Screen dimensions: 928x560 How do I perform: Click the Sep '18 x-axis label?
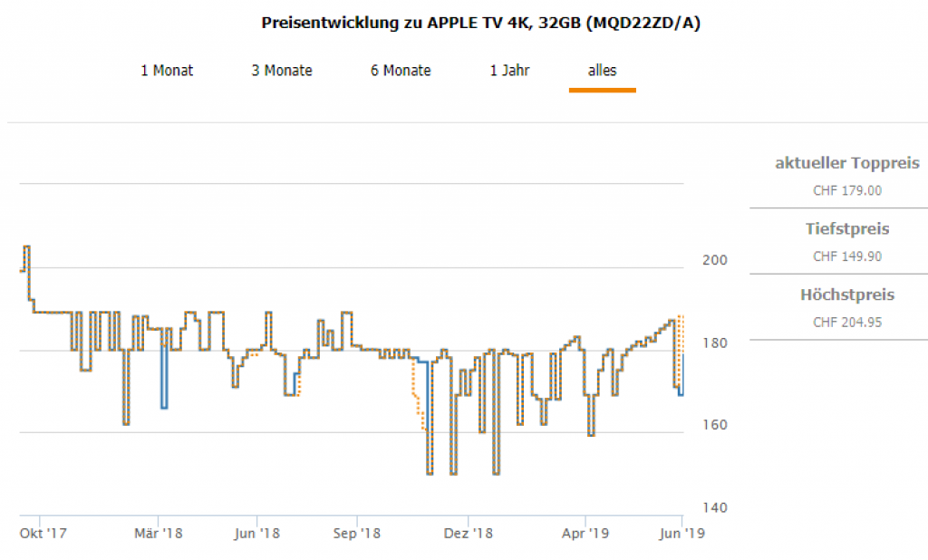point(357,533)
